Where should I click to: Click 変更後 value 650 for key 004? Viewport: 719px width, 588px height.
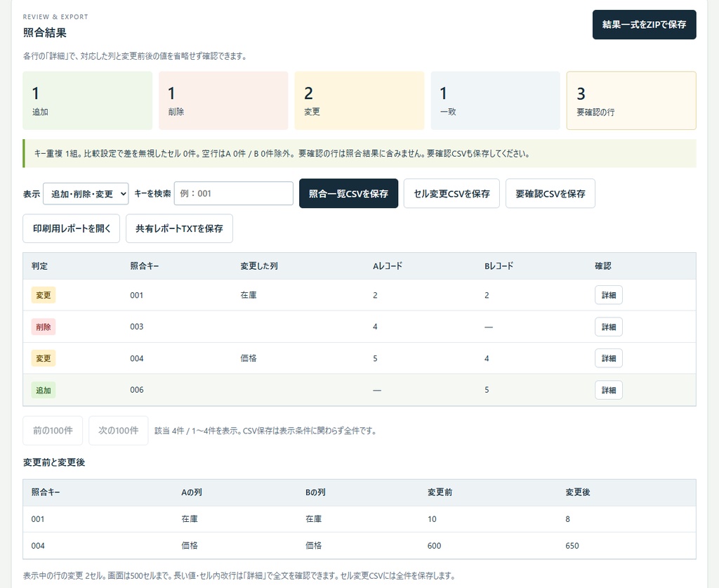pos(572,546)
